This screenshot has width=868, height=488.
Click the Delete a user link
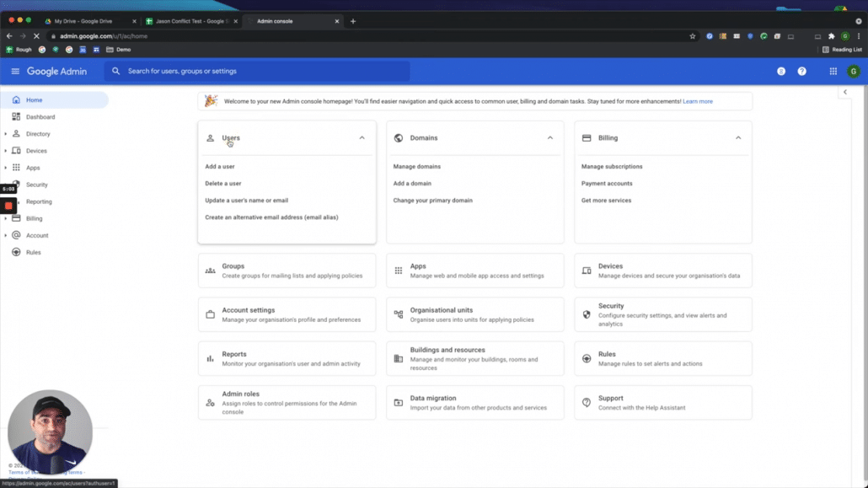click(223, 184)
